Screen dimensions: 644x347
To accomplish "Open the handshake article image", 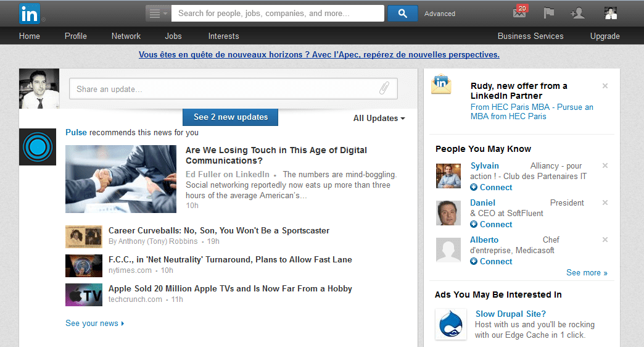I will (x=121, y=179).
